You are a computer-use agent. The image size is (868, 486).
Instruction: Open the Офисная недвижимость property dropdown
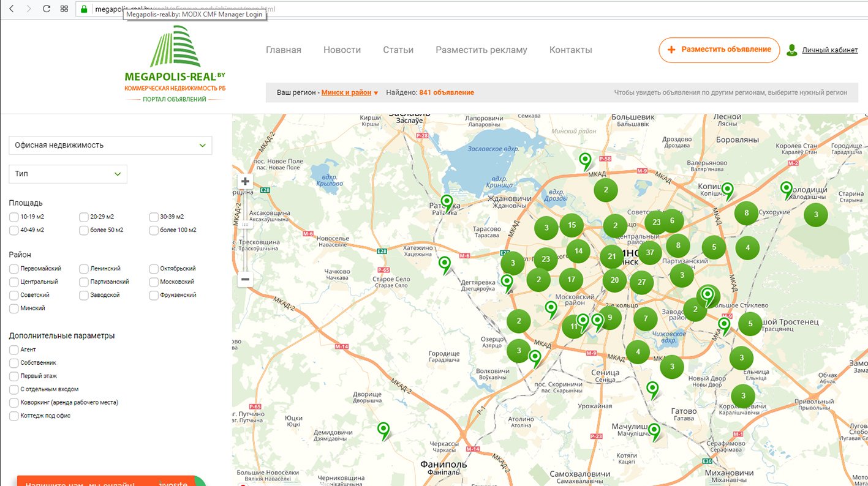[x=110, y=146]
